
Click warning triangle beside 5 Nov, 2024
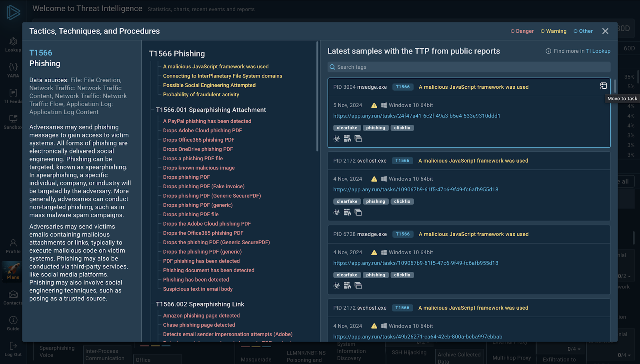tap(374, 105)
